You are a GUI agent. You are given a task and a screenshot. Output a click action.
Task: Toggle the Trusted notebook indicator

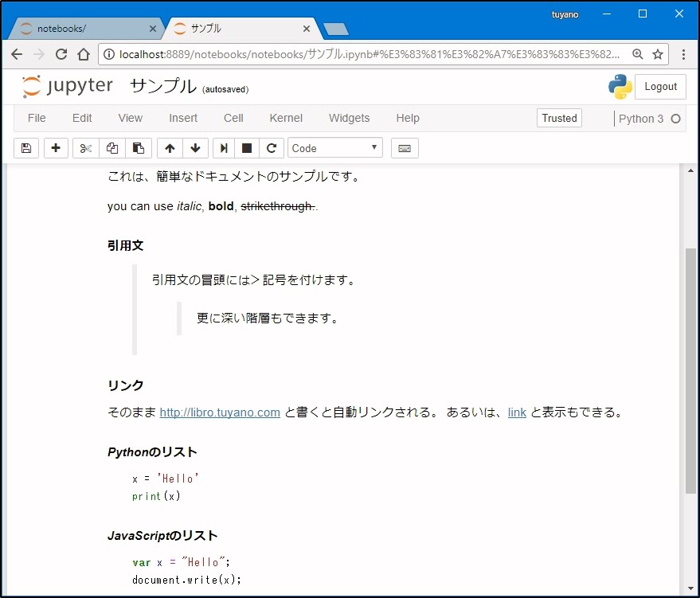click(x=559, y=118)
